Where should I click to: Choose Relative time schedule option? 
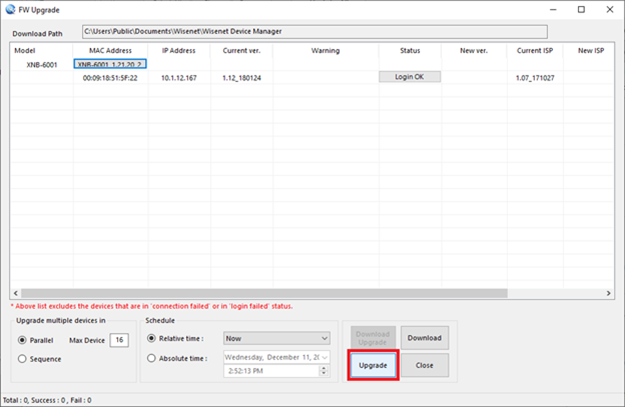click(152, 339)
